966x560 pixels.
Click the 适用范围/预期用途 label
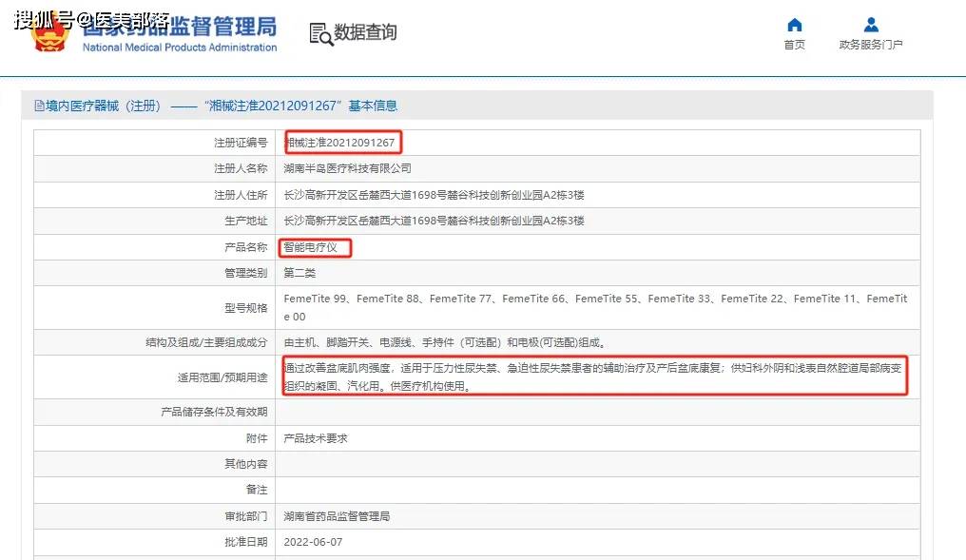[x=222, y=377]
